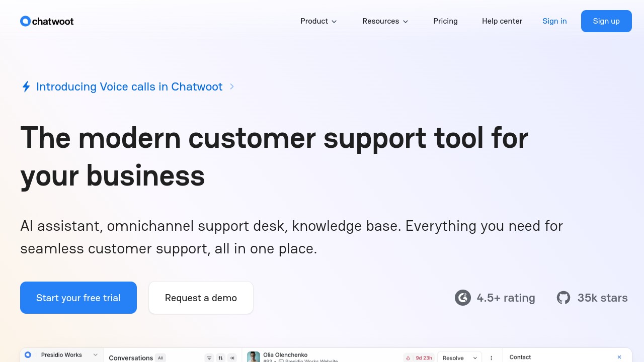Viewport: 644px width, 362px height.
Task: Click the Sign up button
Action: click(x=606, y=21)
